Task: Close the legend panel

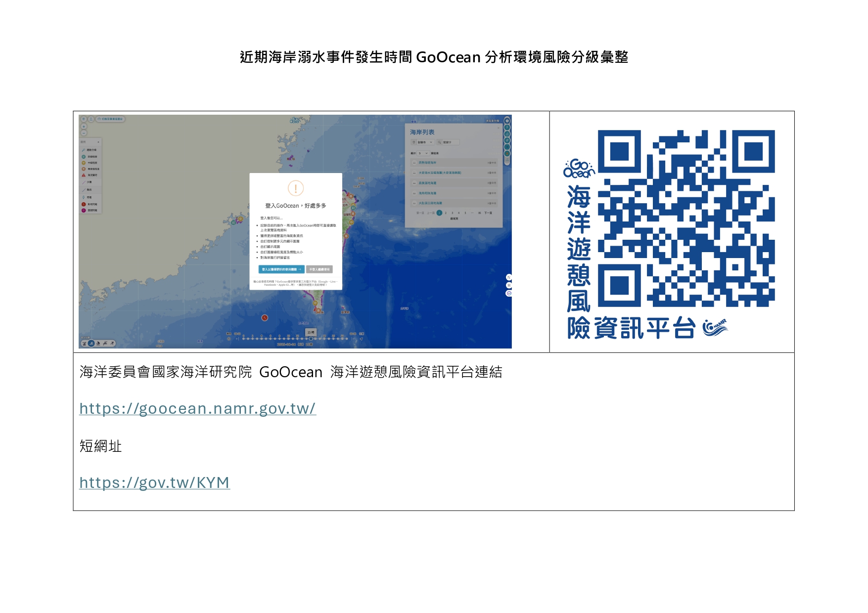Action: pyautogui.click(x=98, y=142)
